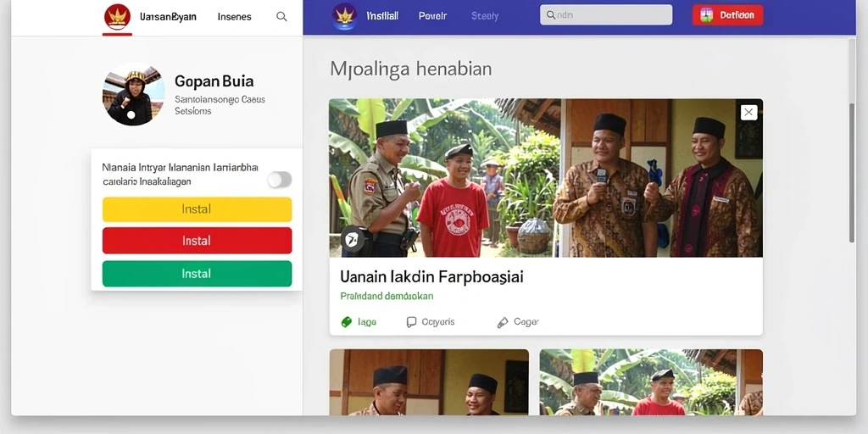Click the green Pralmdand demdiokan link
This screenshot has height=434, width=868.
(x=387, y=296)
